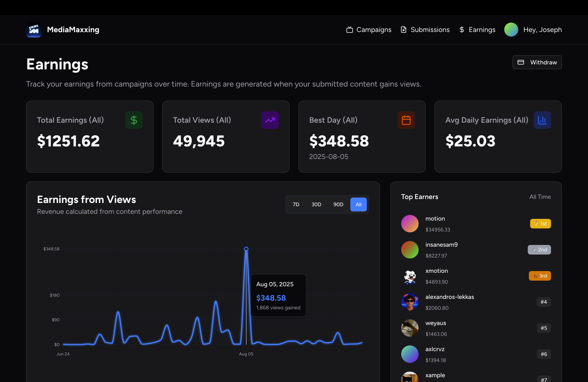588x382 pixels.
Task: Click the Withdraw button
Action: coord(537,62)
